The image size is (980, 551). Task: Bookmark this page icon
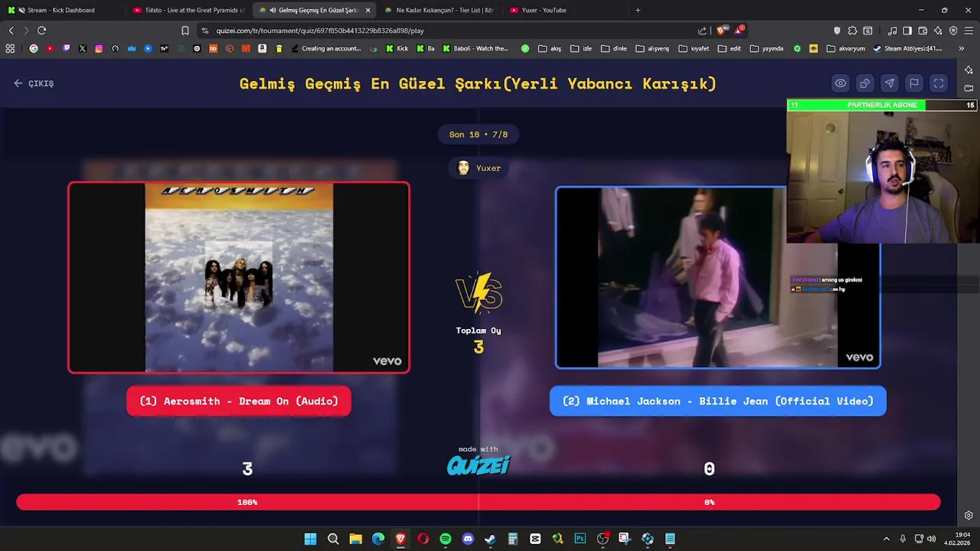tap(185, 31)
